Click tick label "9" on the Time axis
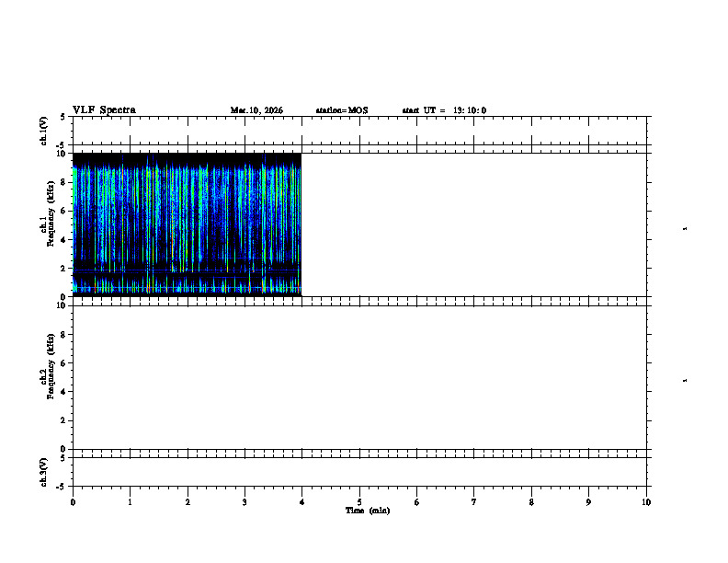The width and height of the screenshot is (728, 563). pyautogui.click(x=588, y=502)
